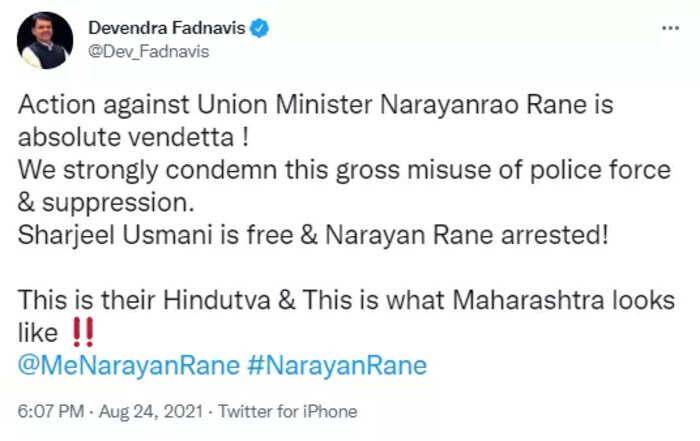Open the tweet's three-dot more options menu
This screenshot has height=441, width=700.
pos(671,29)
